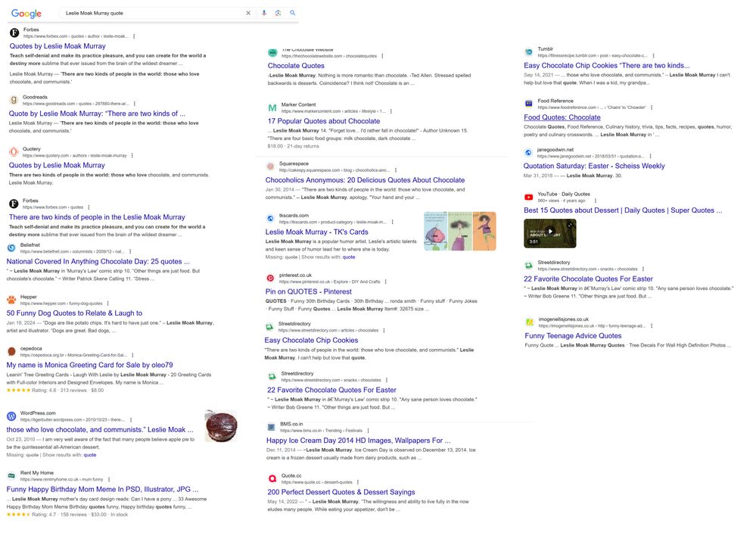The height and width of the screenshot is (548, 756).
Task: Click the Tumblr favicon icon
Action: tap(529, 51)
